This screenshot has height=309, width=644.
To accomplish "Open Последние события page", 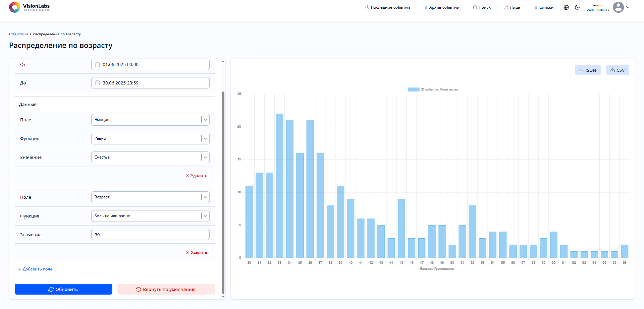I will [x=387, y=7].
